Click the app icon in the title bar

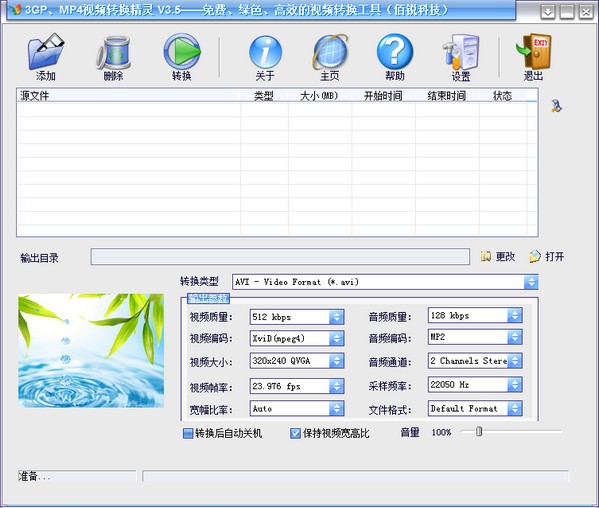[15, 10]
